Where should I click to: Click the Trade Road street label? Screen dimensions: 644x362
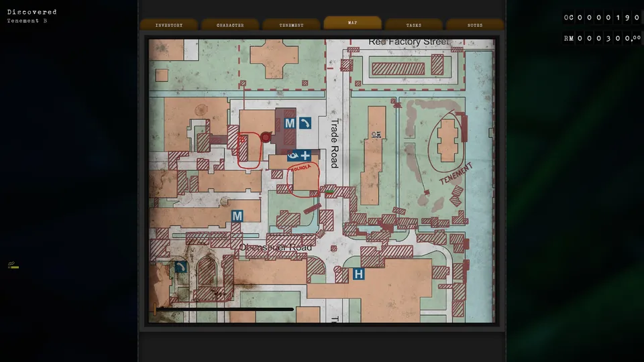pos(334,143)
